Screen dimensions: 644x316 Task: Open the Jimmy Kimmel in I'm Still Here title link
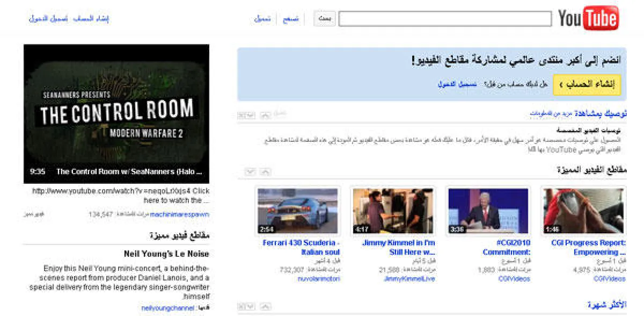(398, 247)
